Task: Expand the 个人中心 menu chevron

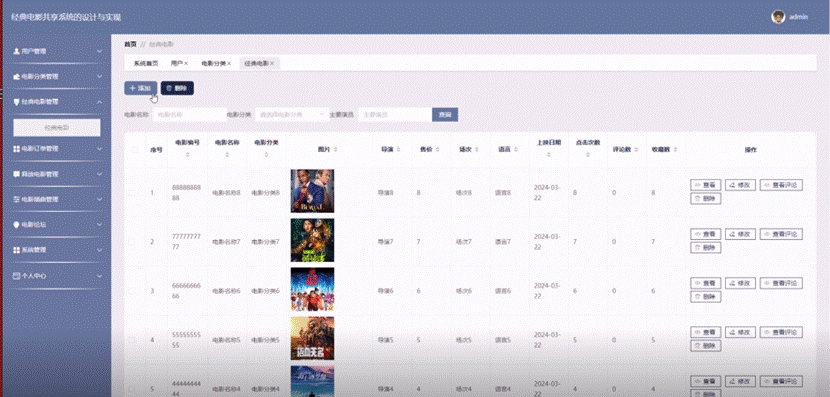Action: tap(100, 276)
